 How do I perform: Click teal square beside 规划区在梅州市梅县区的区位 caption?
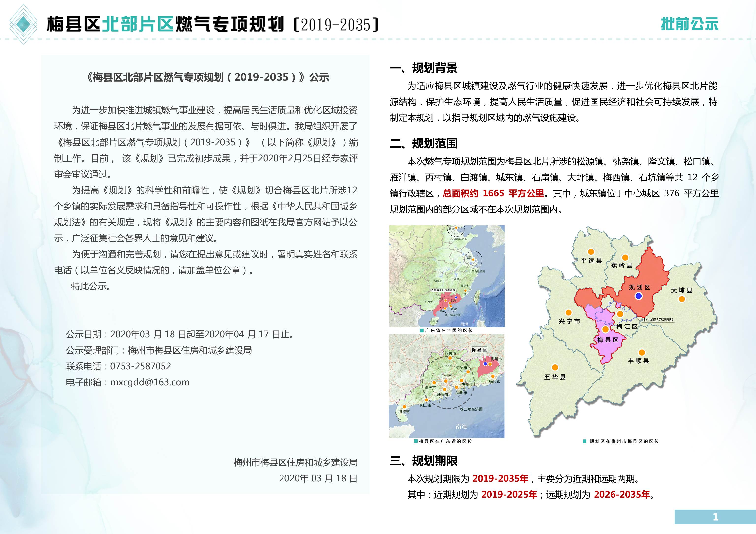pyautogui.click(x=584, y=441)
